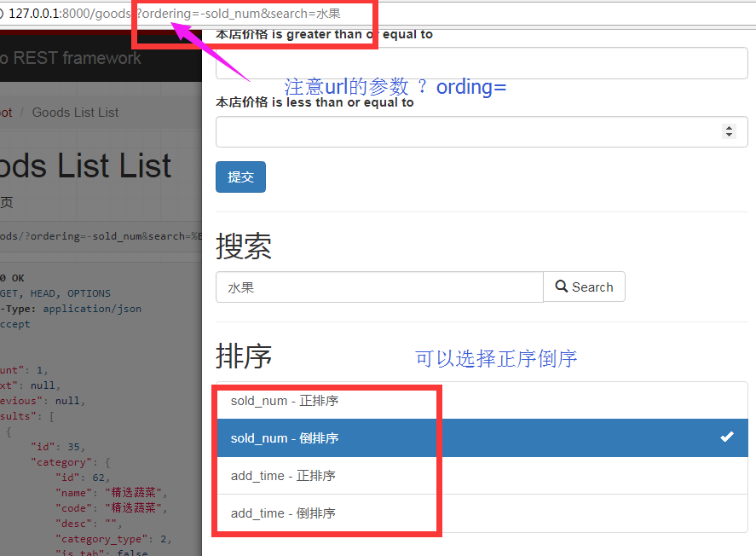Click the Goods List List breadcrumb
This screenshot has width=756, height=556.
click(75, 113)
